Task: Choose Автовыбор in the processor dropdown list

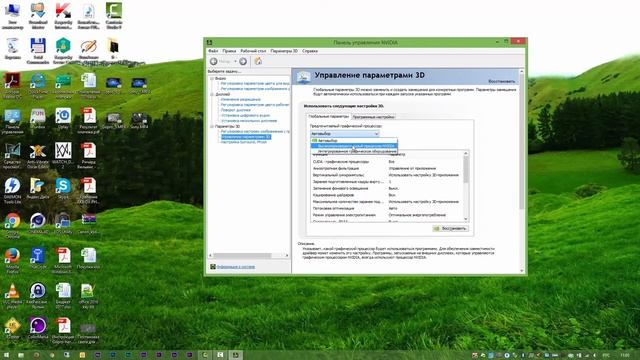Action: coord(354,140)
